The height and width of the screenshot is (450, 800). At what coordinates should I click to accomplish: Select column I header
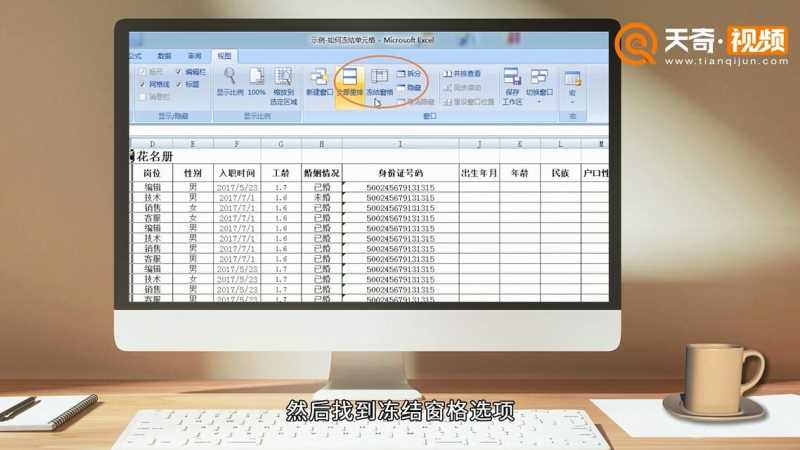click(401, 144)
